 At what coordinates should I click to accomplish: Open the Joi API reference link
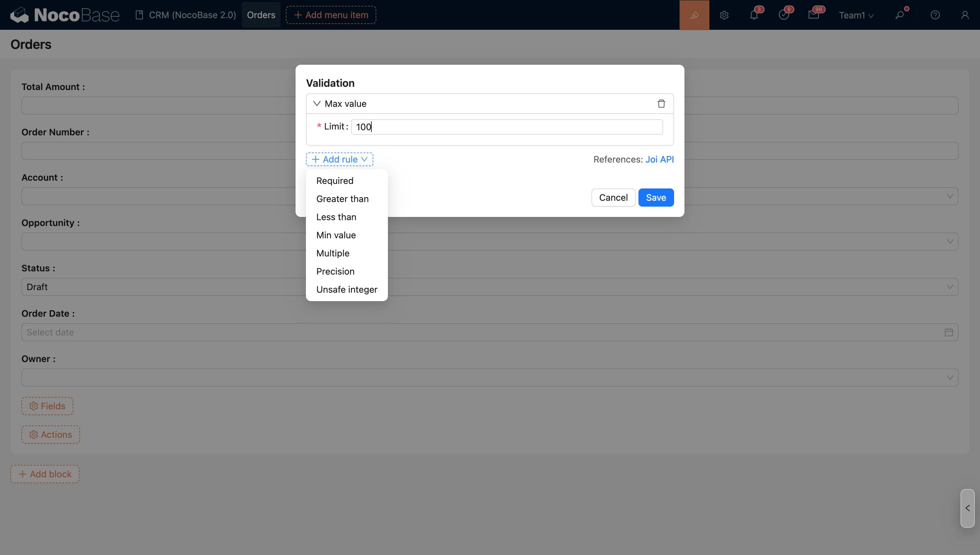[659, 159]
